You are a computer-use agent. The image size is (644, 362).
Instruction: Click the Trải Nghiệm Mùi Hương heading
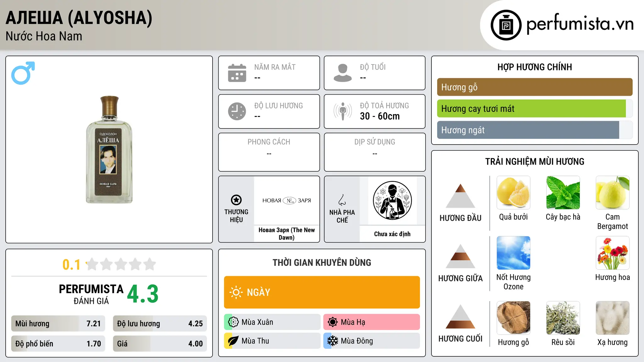535,162
